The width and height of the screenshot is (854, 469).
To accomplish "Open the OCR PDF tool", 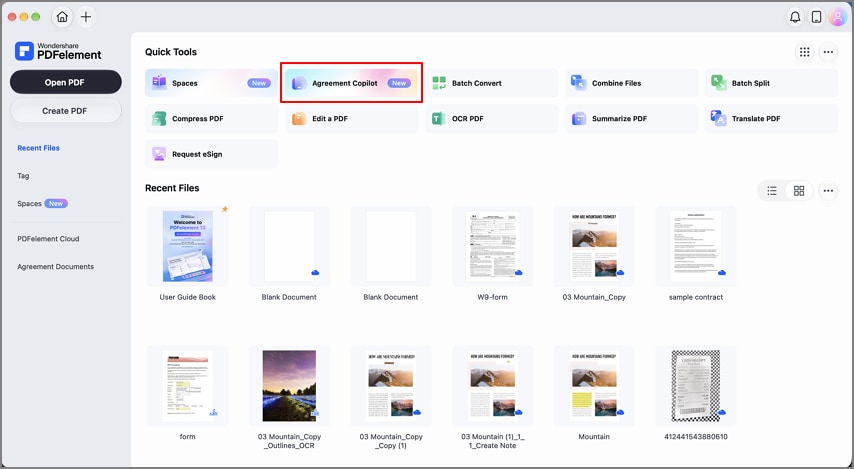I will pyautogui.click(x=491, y=118).
